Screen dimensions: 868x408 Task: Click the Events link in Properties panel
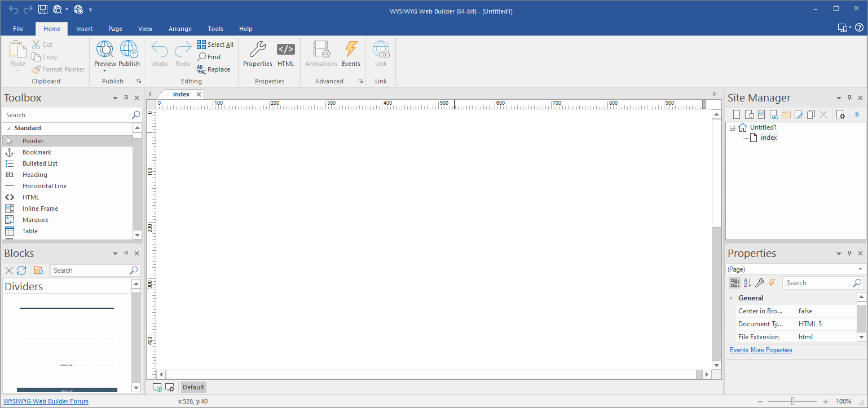[739, 350]
